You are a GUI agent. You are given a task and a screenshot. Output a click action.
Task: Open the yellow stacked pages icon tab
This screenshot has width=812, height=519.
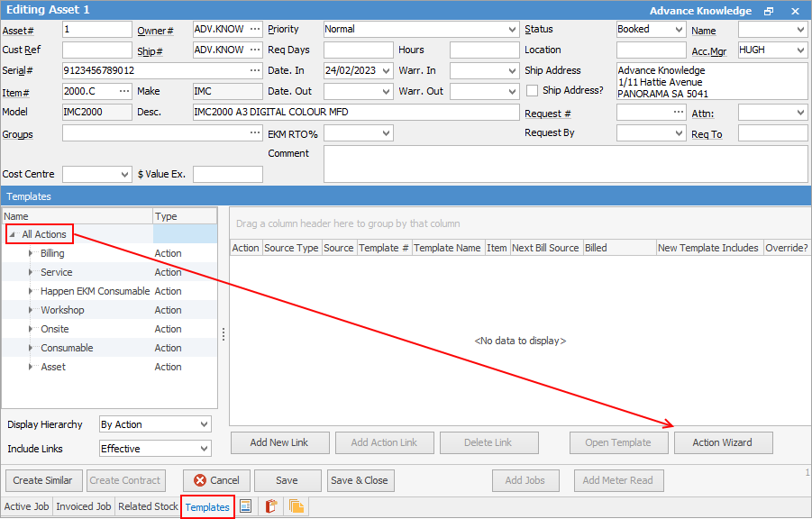[x=296, y=506]
